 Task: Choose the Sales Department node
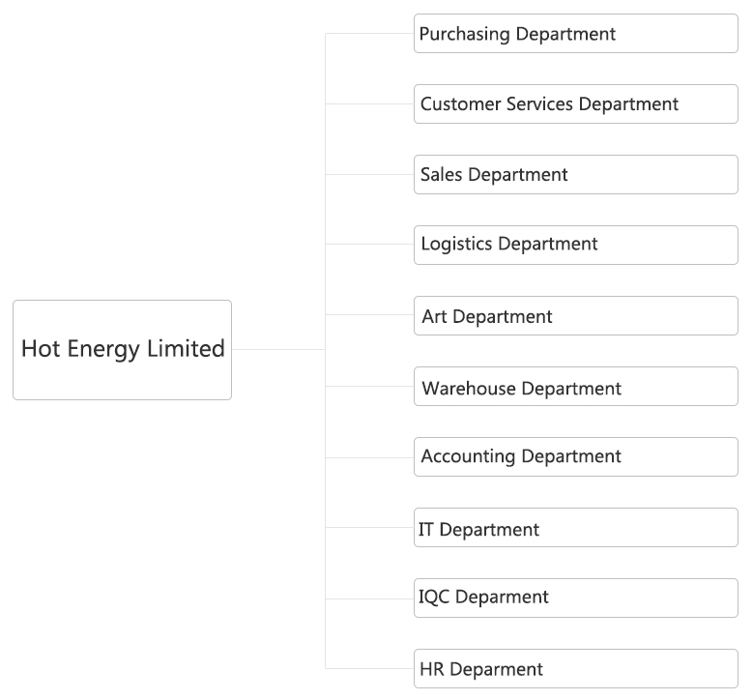click(576, 174)
